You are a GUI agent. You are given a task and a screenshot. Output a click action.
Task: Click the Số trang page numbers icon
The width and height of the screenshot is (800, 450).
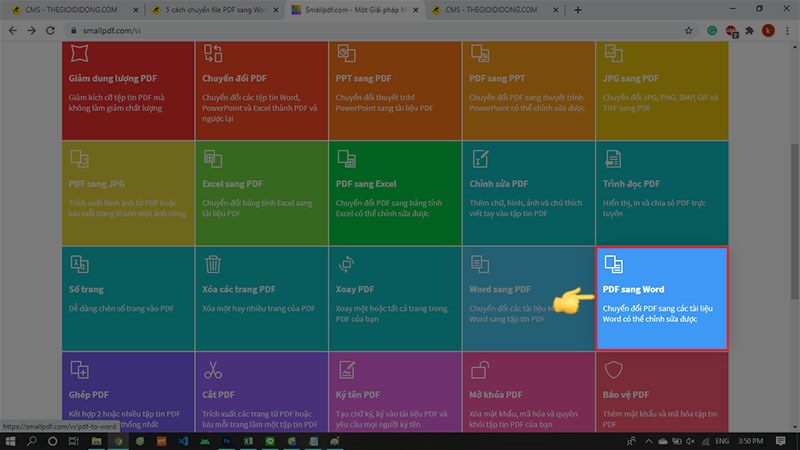coord(80,264)
